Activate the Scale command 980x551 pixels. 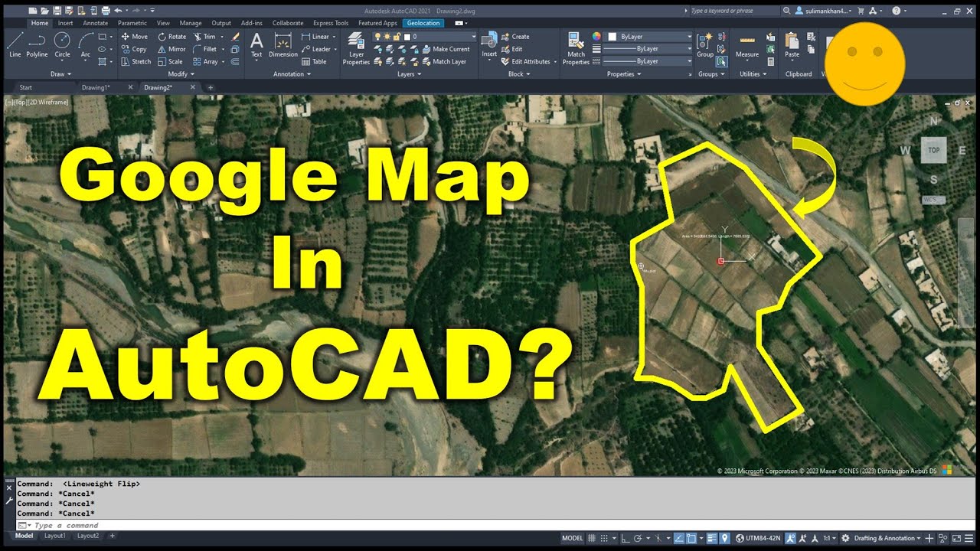coord(170,61)
